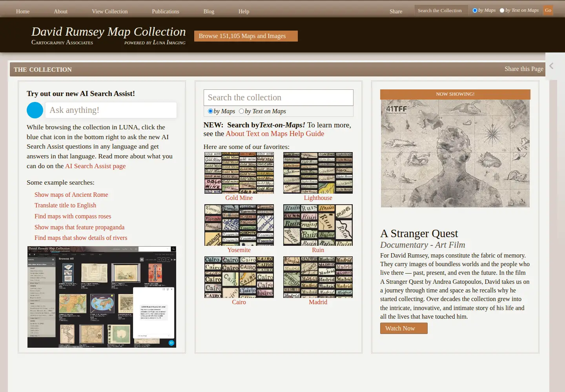The height and width of the screenshot is (392, 565).
Task: Click the Gold Mine caption link
Action: (x=239, y=198)
